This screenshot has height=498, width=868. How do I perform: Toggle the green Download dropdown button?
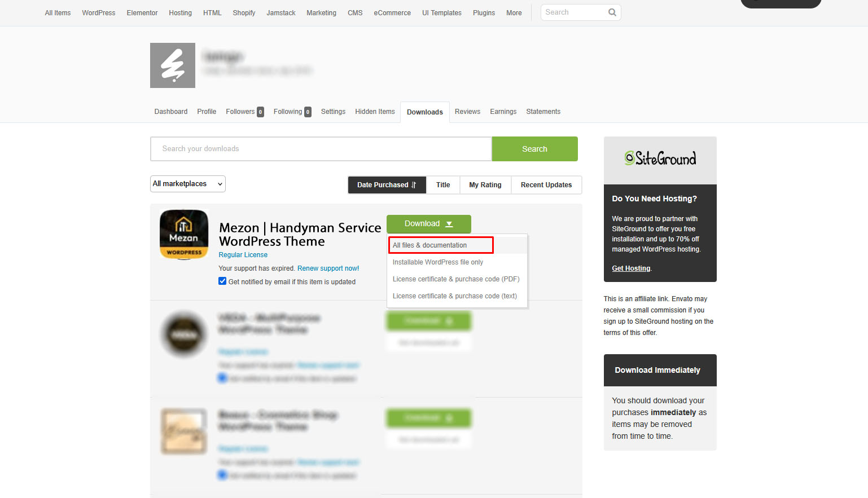[428, 224]
